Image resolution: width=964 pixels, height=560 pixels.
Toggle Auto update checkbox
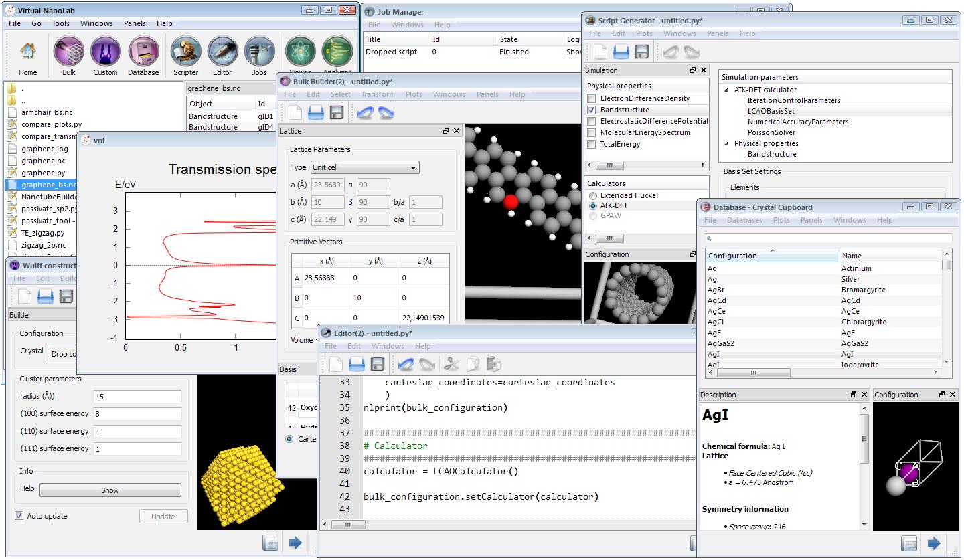click(x=19, y=516)
